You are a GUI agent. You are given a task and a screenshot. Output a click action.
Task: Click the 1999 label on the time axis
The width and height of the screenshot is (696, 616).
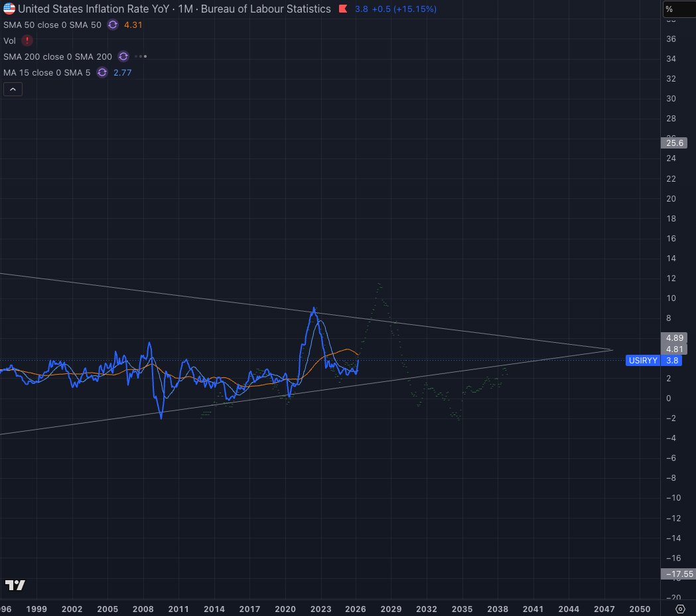36,609
